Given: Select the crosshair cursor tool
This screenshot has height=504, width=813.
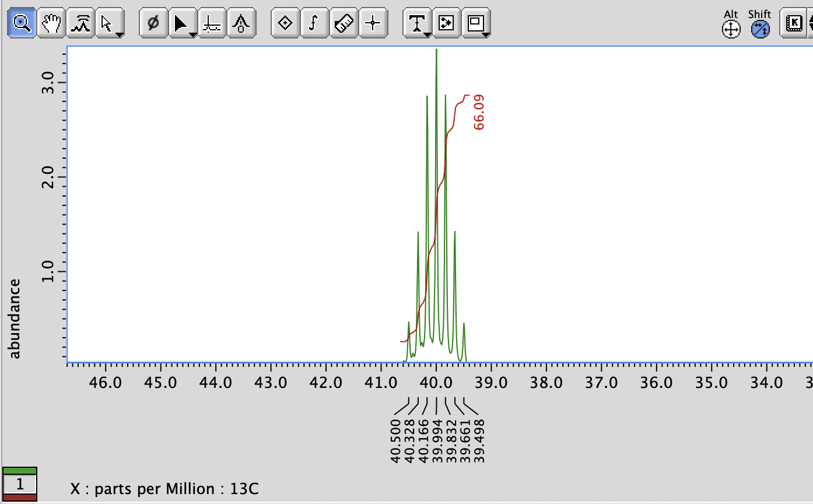Looking at the screenshot, I should coord(373,23).
